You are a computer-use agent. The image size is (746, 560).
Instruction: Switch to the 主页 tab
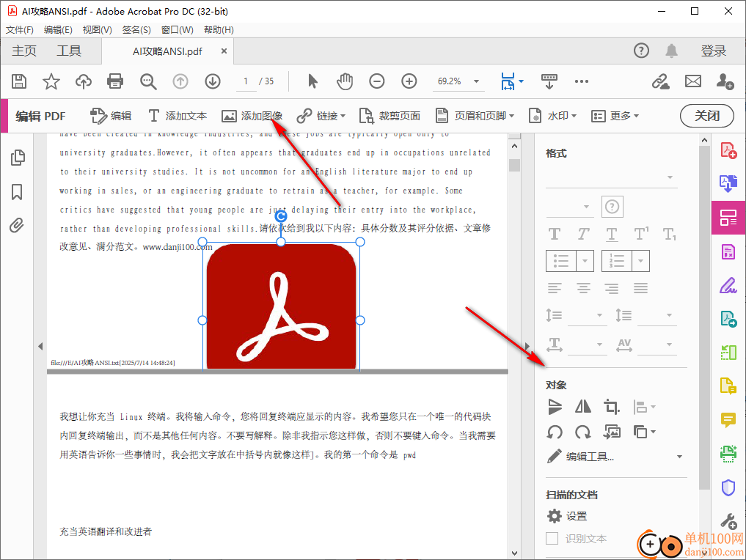coord(23,51)
